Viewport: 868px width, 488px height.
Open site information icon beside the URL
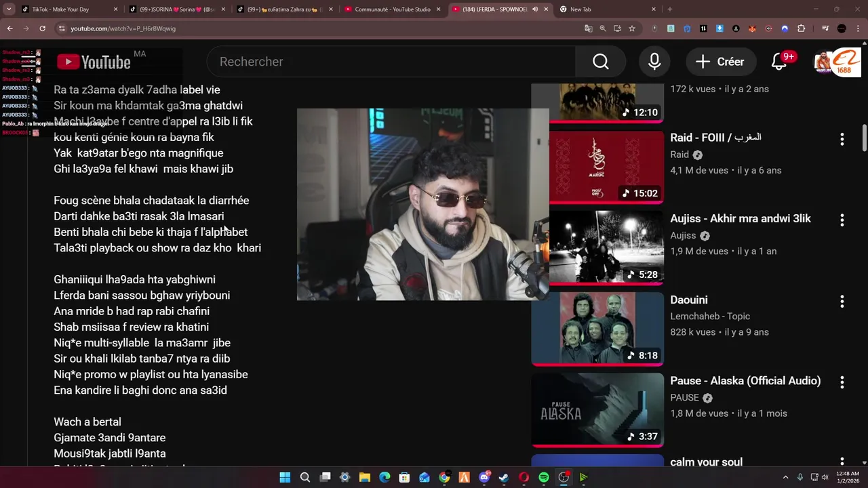click(62, 28)
